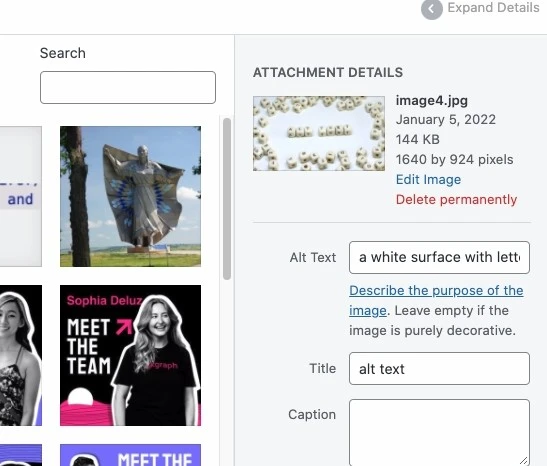Select the partially visible purple 'and' thumbnail
The width and height of the screenshot is (547, 466).
[x=21, y=196]
